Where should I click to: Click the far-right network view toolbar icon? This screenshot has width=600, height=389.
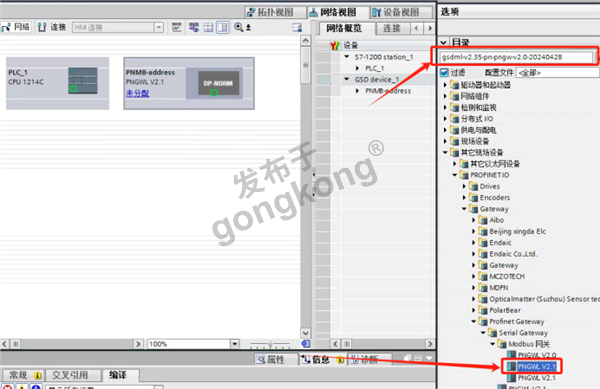(x=297, y=28)
